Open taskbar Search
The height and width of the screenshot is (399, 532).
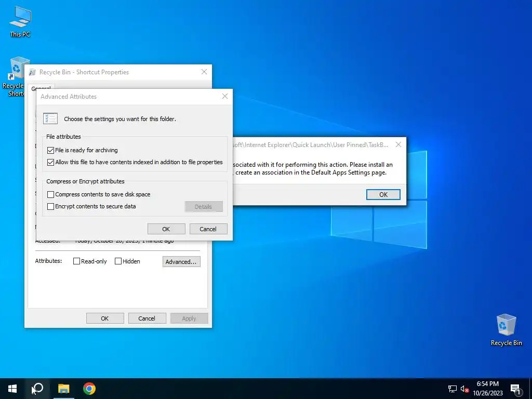37,389
